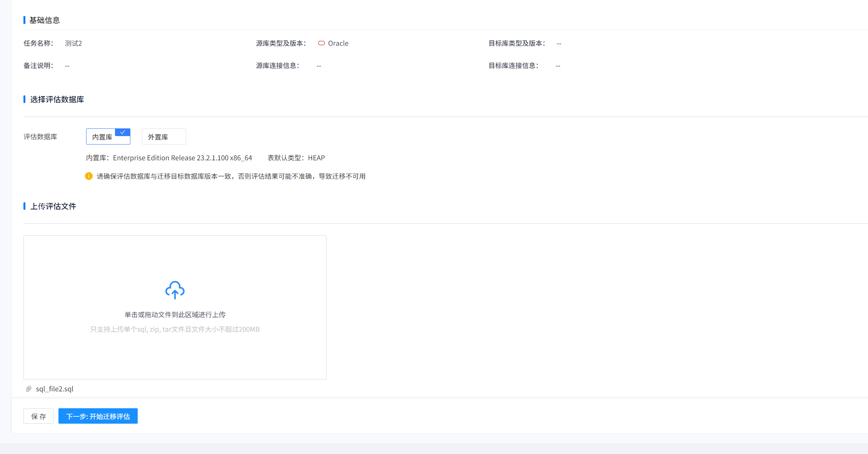
Task: Click the orange warning info icon
Action: click(x=89, y=176)
